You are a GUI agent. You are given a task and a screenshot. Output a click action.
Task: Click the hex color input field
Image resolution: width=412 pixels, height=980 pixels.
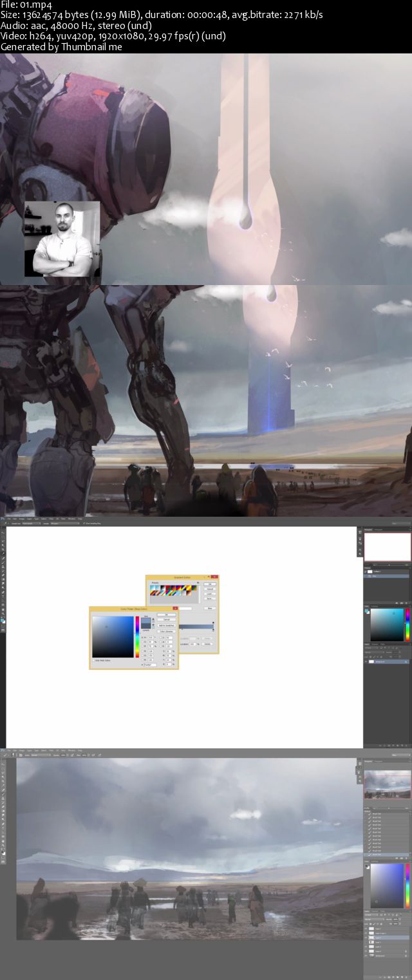coord(150,665)
